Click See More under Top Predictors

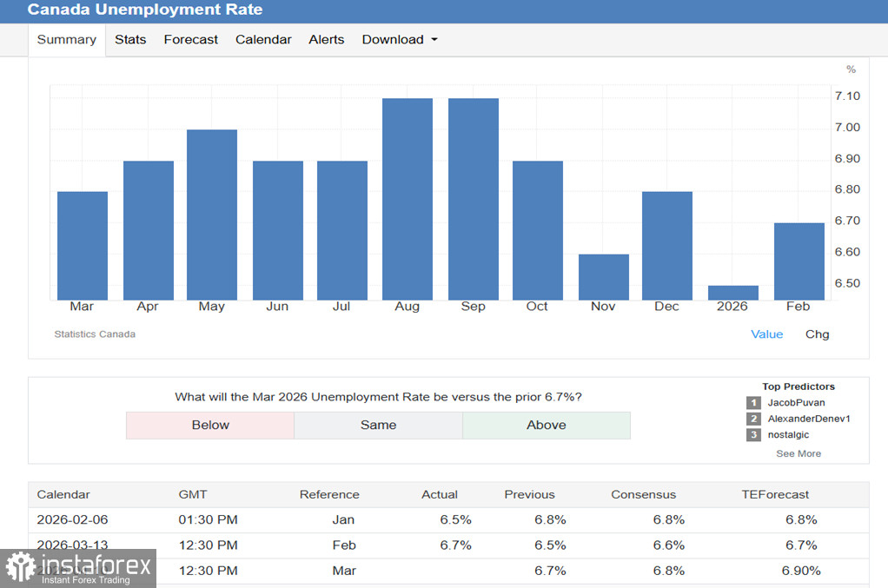(798, 453)
